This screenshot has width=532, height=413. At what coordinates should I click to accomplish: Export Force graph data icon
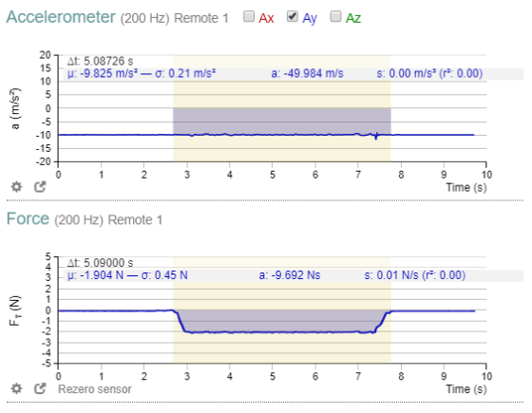click(40, 388)
